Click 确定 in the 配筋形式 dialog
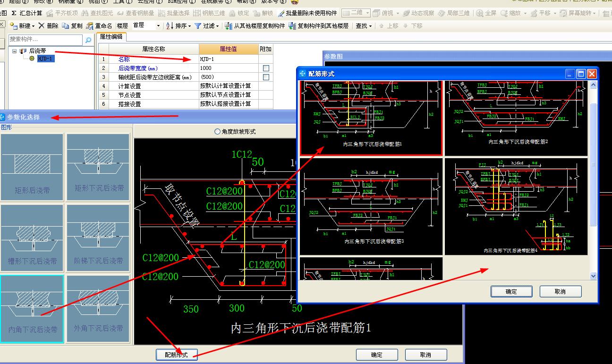Image resolution: width=612 pixels, height=364 pixels. point(511,292)
